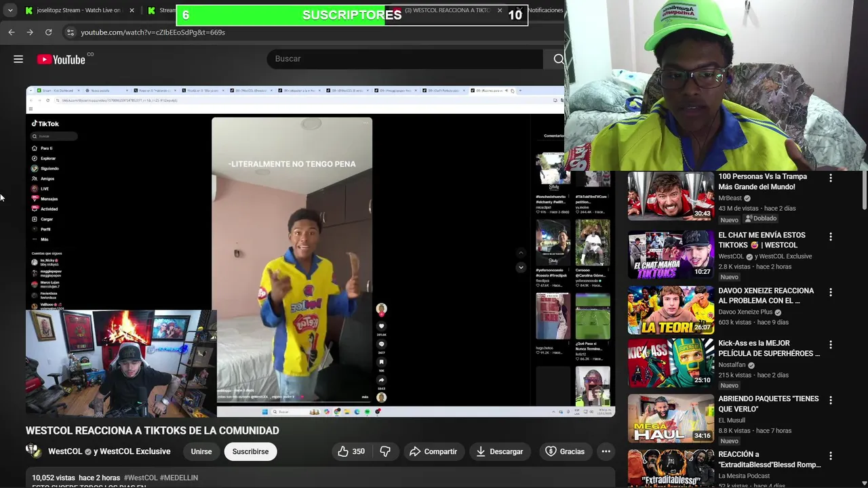Close the joselitopz Stream tab
Screen dimensions: 868x488
(x=132, y=10)
